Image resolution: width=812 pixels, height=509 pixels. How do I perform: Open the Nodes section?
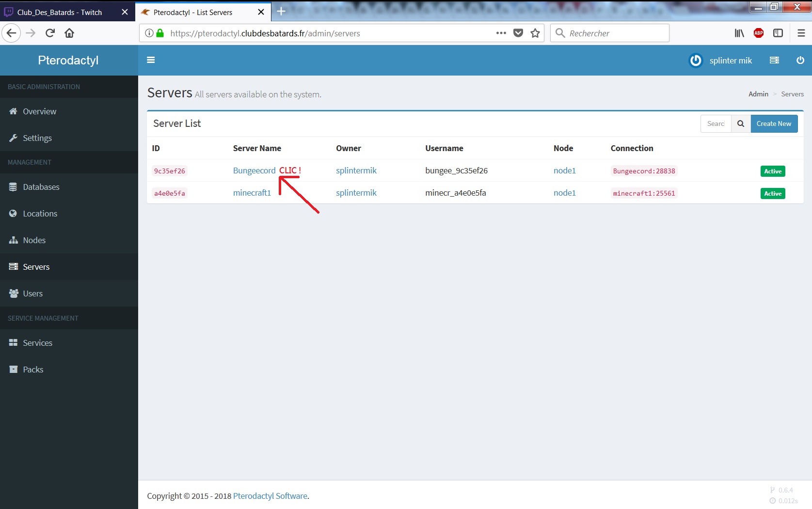[34, 240]
